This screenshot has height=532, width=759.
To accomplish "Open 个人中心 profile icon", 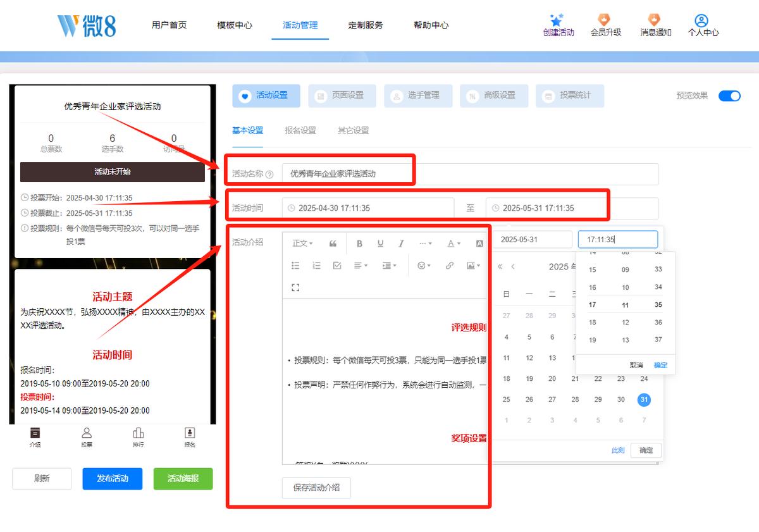I will pos(701,20).
